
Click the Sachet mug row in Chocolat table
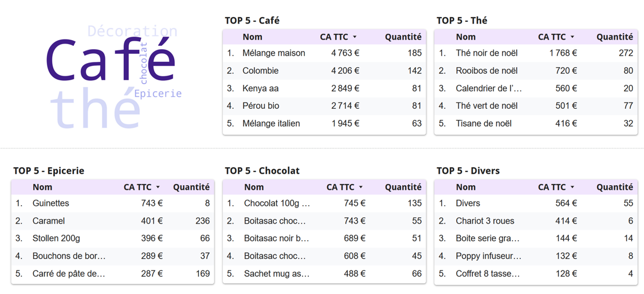click(x=277, y=274)
